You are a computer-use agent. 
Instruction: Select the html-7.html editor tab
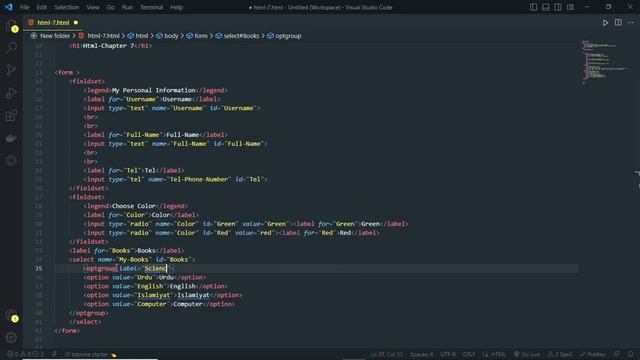(x=53, y=22)
